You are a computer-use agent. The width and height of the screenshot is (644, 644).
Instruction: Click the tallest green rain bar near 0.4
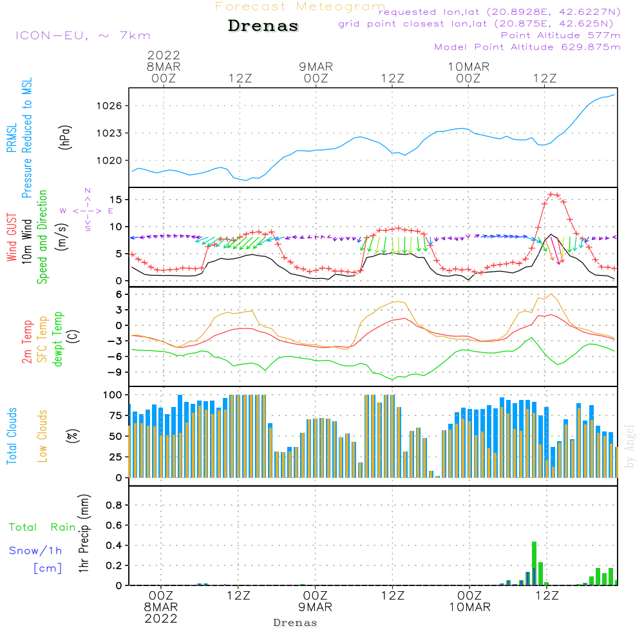[535, 563]
